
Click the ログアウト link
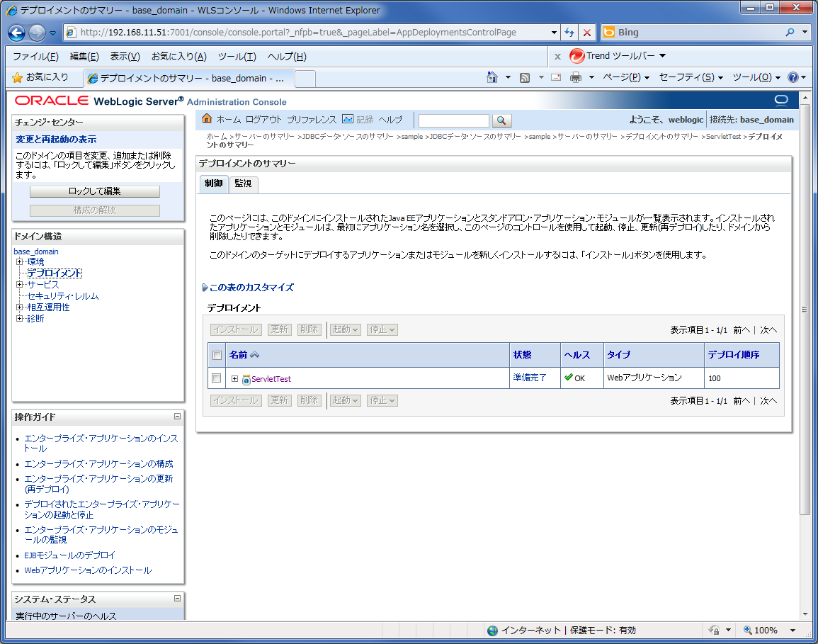pyautogui.click(x=263, y=120)
